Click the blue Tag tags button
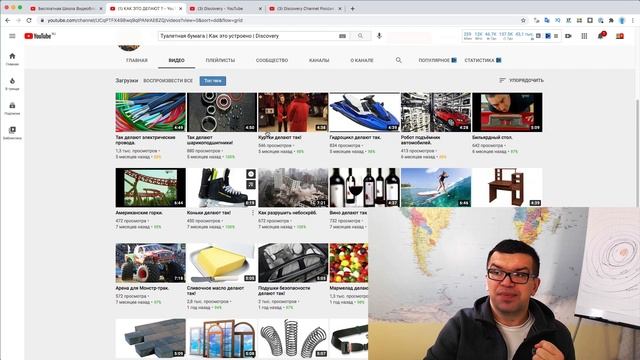The height and width of the screenshot is (360, 640). 213,81
